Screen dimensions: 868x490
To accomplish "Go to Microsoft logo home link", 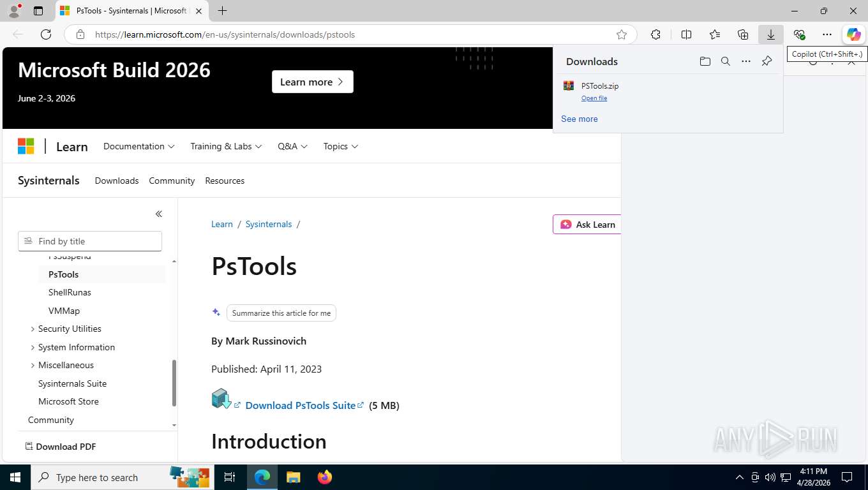I will [x=26, y=146].
